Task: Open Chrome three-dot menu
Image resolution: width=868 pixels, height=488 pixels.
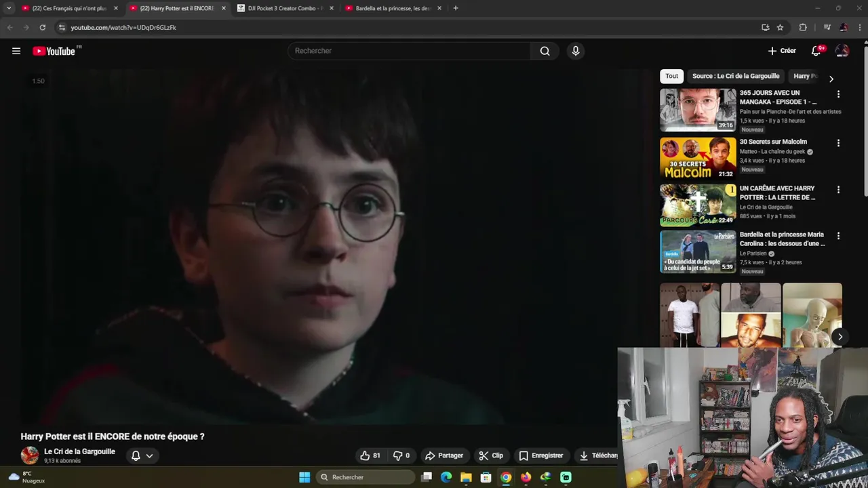Action: (x=859, y=27)
